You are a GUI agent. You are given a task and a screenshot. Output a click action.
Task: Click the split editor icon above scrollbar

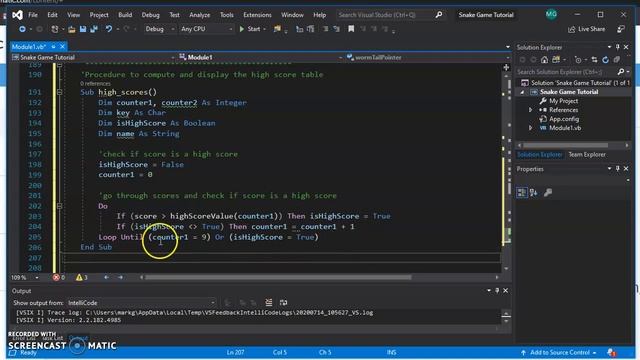coord(506,67)
